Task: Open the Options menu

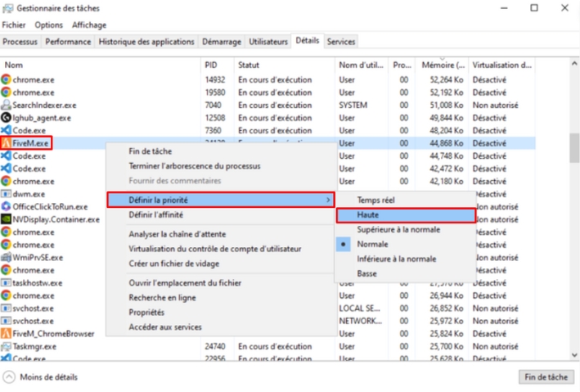Action: pyautogui.click(x=48, y=25)
